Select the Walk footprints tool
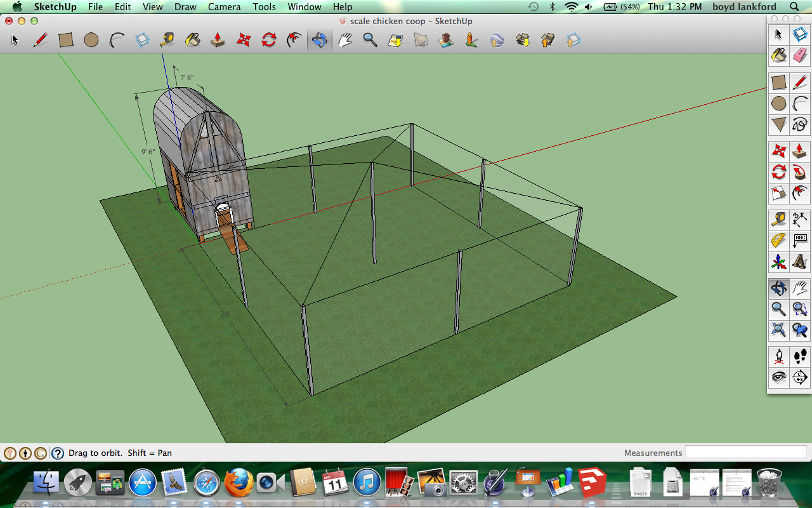The image size is (812, 508). 800,356
